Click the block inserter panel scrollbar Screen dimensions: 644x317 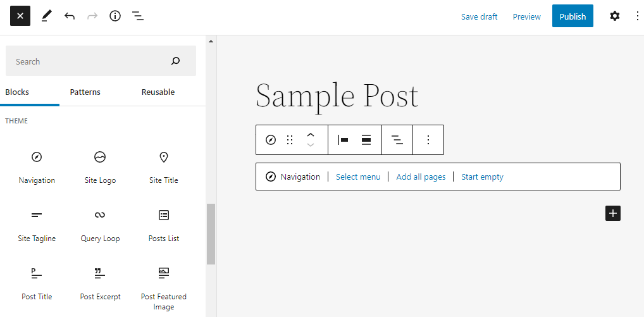point(211,233)
